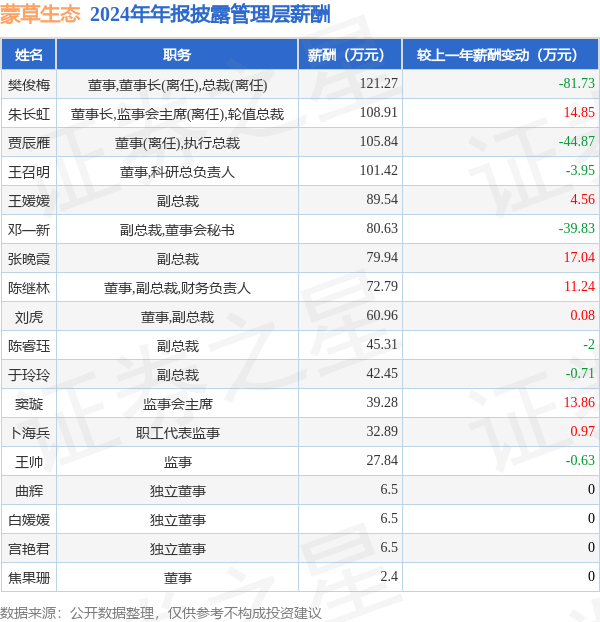Click the 职务 column header

coord(177,55)
